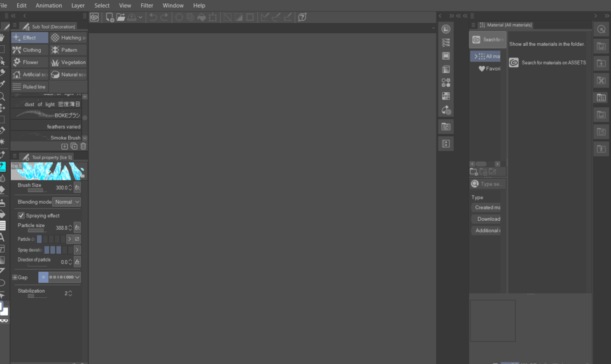The width and height of the screenshot is (611, 364).
Task: Click the Brush Size stepper arrows
Action: [70, 188]
